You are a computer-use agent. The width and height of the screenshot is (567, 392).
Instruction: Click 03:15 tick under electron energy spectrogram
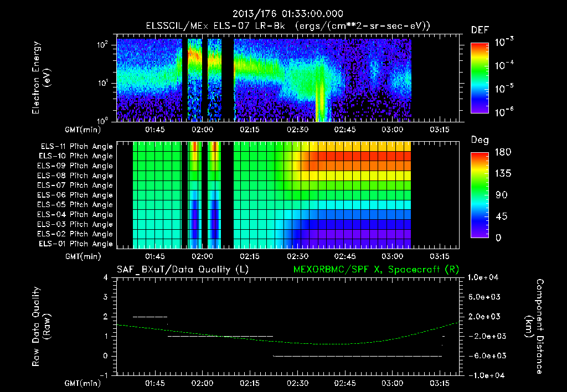(440, 130)
